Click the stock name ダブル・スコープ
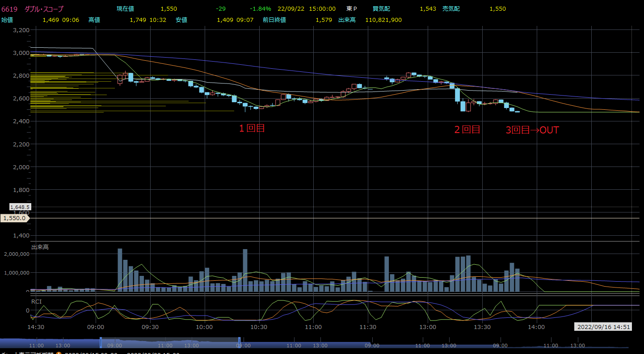 pyautogui.click(x=44, y=9)
